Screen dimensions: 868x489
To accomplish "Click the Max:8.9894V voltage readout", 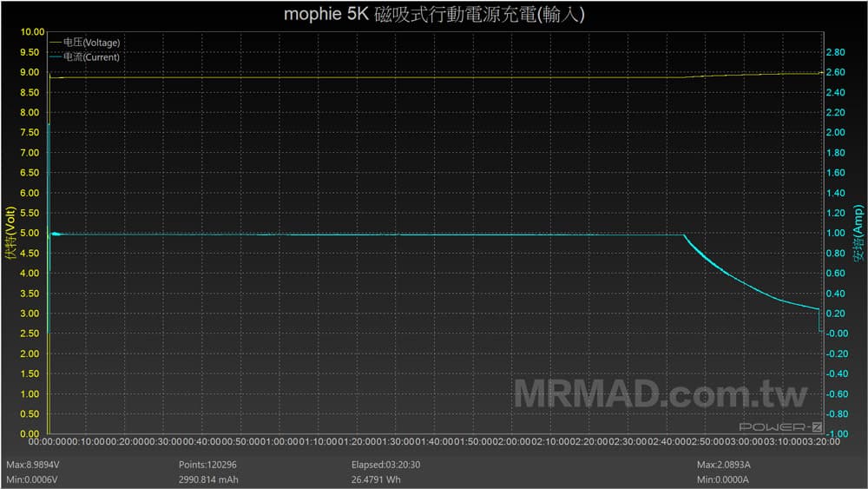I will point(33,465).
